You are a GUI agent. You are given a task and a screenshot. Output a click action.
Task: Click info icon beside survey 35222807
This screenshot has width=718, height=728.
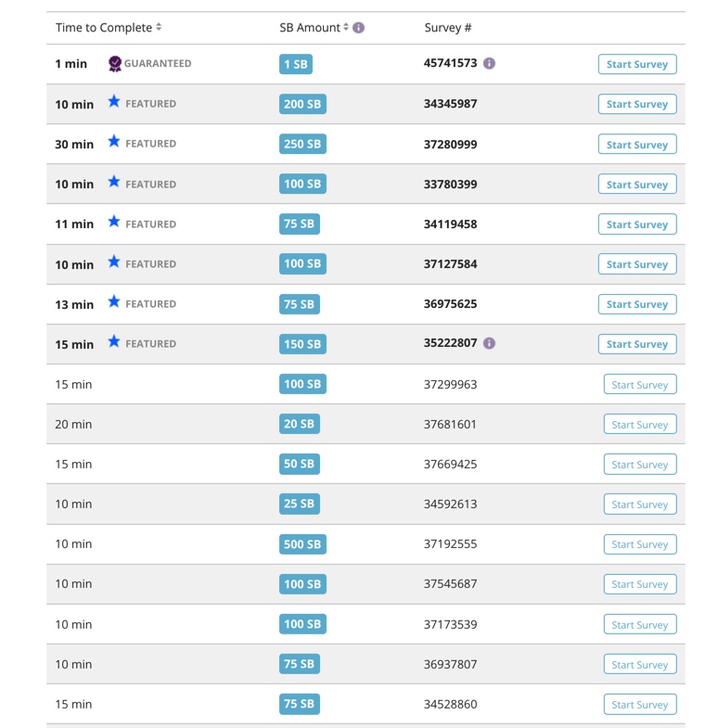point(489,343)
